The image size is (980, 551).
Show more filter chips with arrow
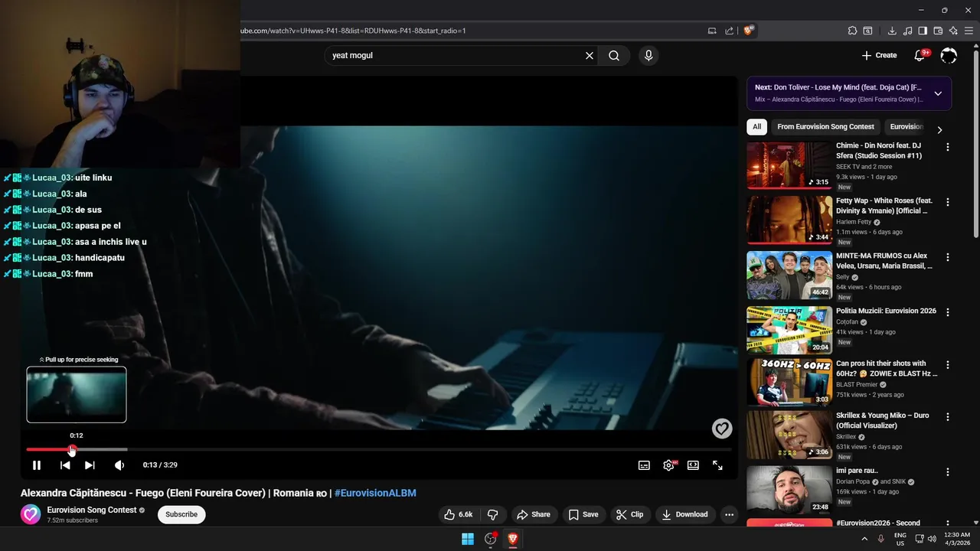point(939,129)
